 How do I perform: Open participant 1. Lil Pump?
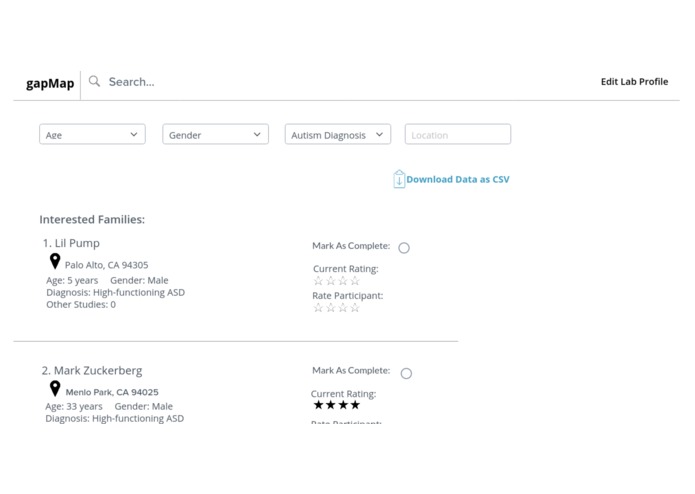tap(71, 243)
